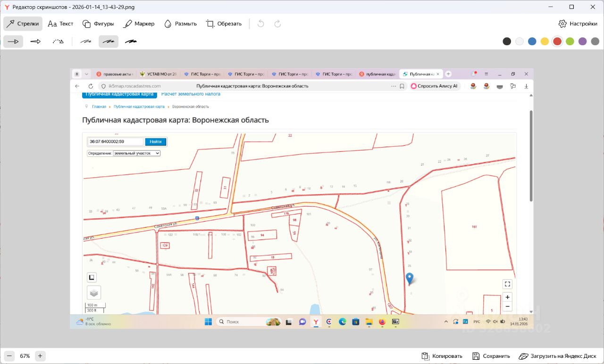Viewport: 604px width, 364px height.
Task: Pick the blue color swatch
Action: pos(532,41)
